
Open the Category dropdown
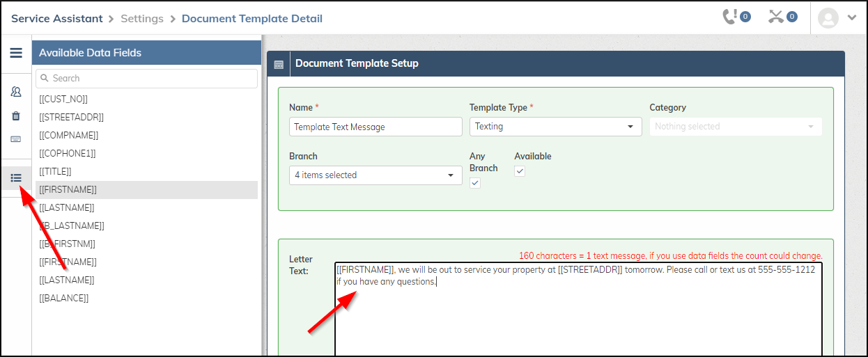735,127
